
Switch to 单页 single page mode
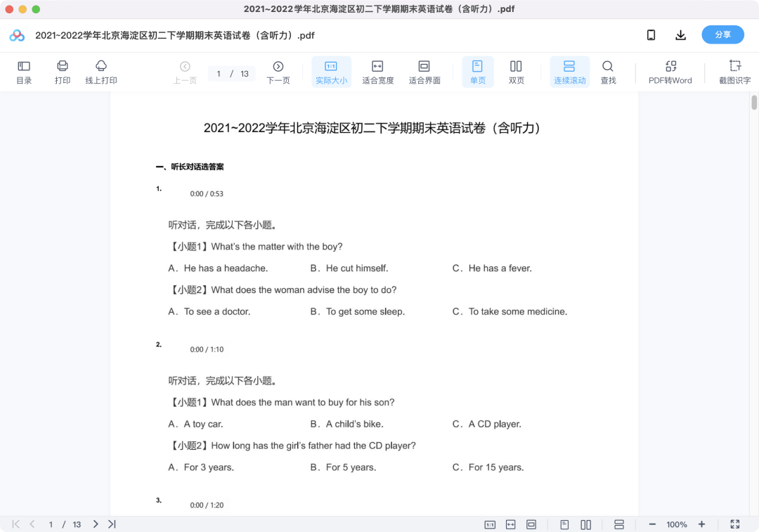pos(478,72)
